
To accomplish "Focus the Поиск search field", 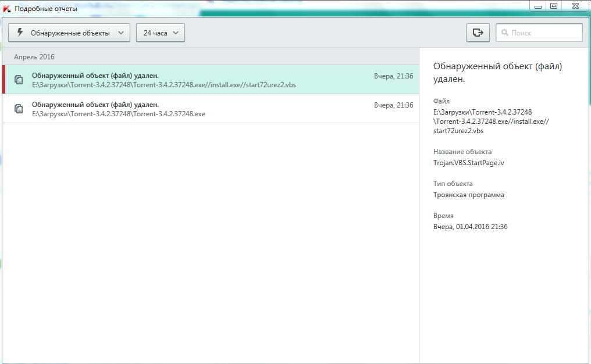I will pyautogui.click(x=544, y=33).
